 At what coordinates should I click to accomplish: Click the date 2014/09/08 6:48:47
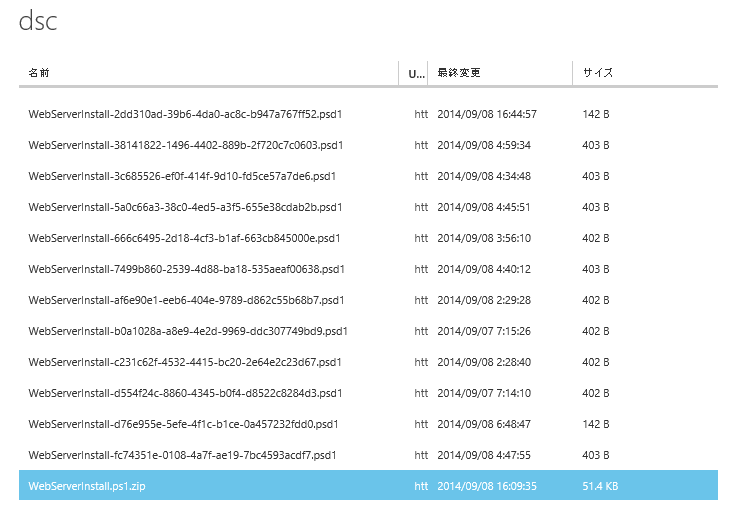click(484, 424)
